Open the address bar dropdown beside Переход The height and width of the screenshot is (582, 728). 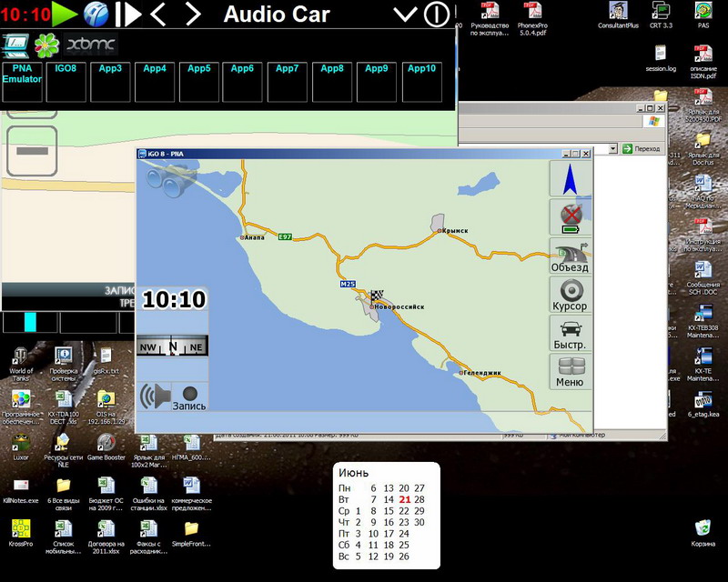coord(613,148)
